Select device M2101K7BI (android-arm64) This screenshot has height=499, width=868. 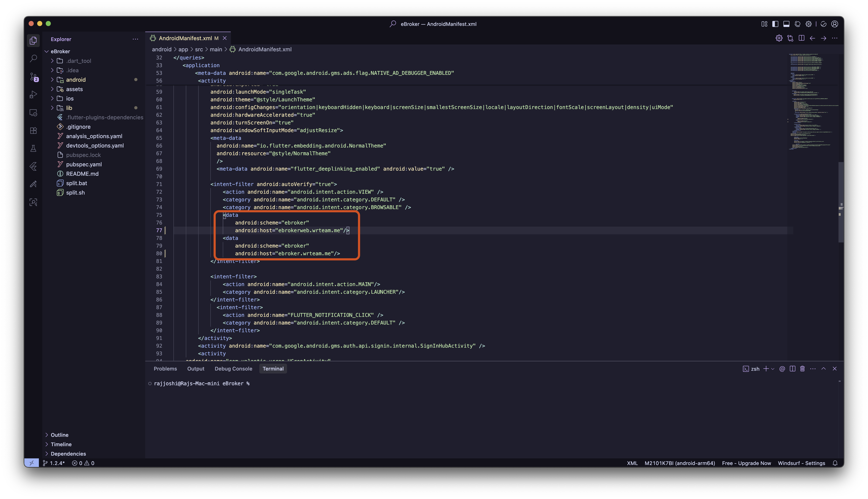(680, 463)
